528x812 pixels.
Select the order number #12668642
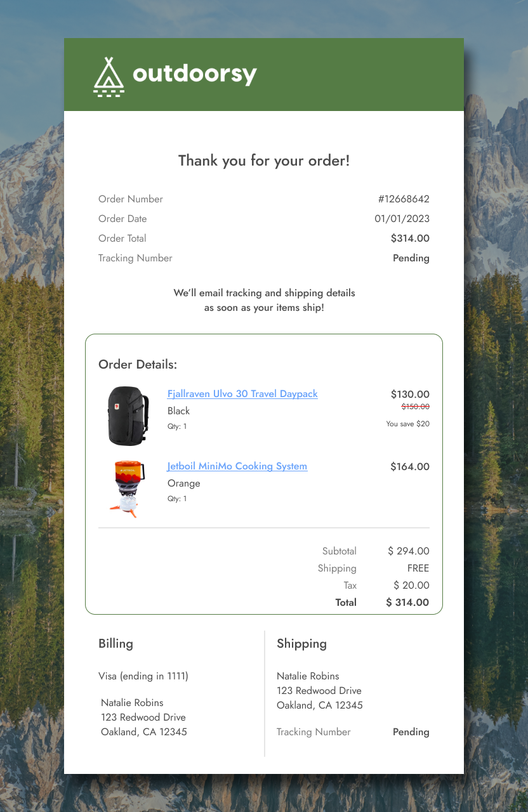(404, 199)
